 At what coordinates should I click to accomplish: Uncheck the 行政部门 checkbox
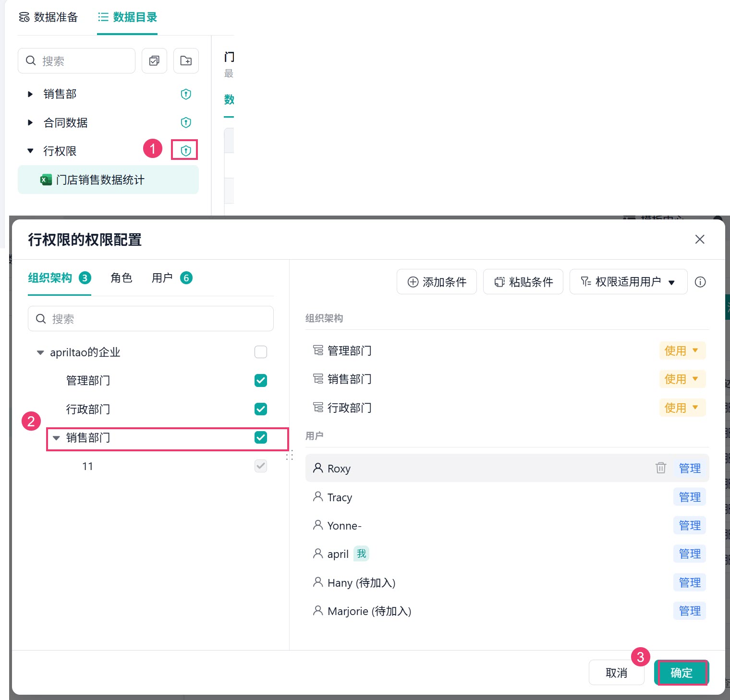click(x=261, y=409)
